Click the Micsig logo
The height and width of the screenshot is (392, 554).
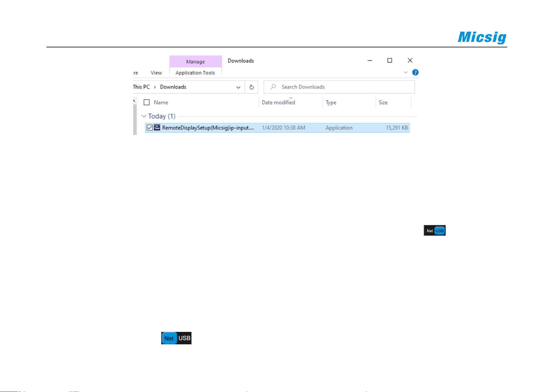click(x=482, y=37)
